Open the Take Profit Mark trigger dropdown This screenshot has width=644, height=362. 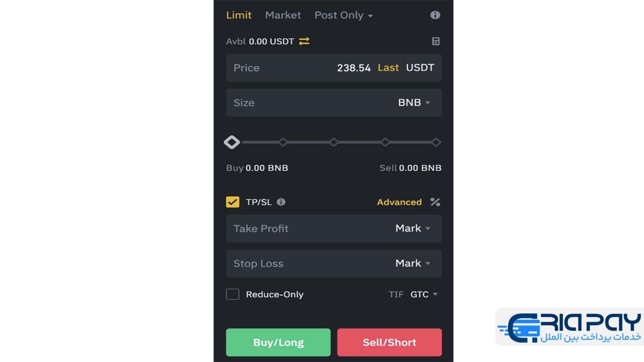click(413, 228)
